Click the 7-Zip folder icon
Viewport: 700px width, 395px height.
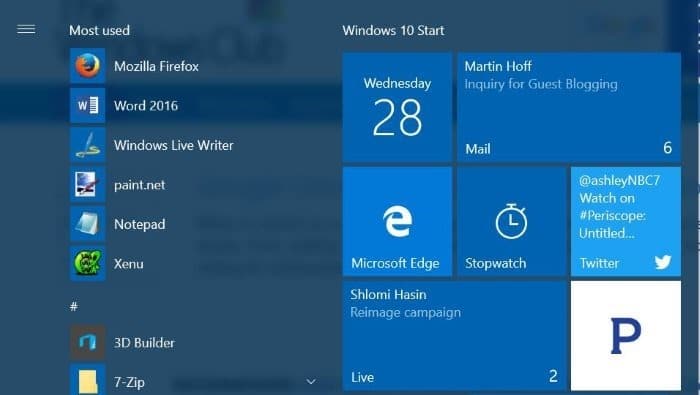pyautogui.click(x=88, y=380)
